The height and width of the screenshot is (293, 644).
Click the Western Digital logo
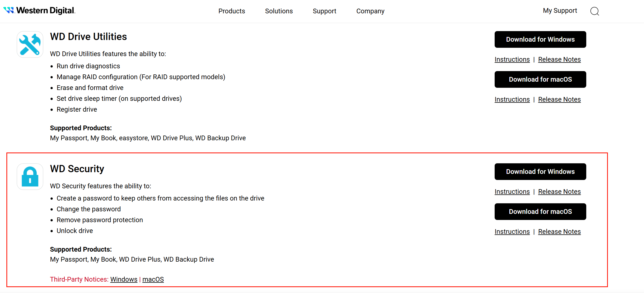[39, 11]
